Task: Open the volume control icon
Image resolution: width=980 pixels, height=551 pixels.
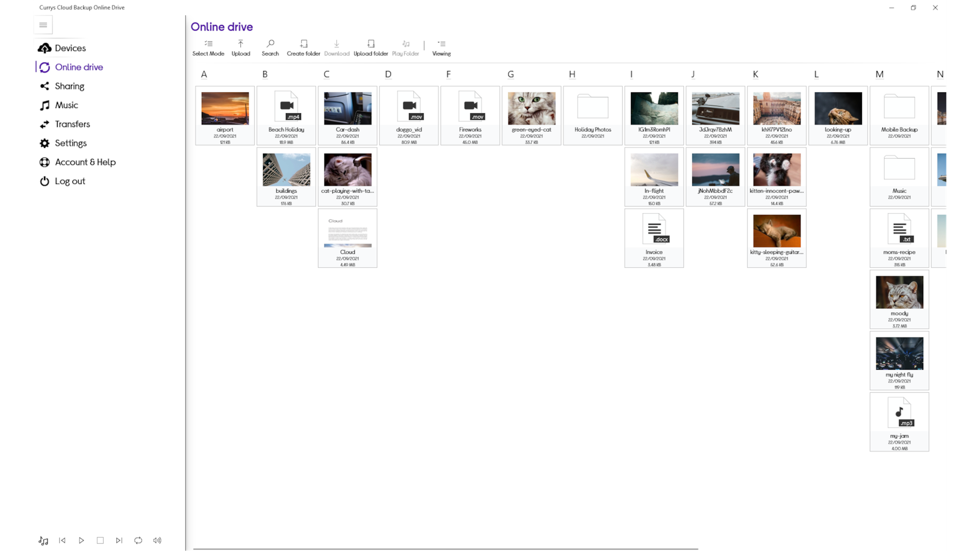Action: pyautogui.click(x=157, y=540)
